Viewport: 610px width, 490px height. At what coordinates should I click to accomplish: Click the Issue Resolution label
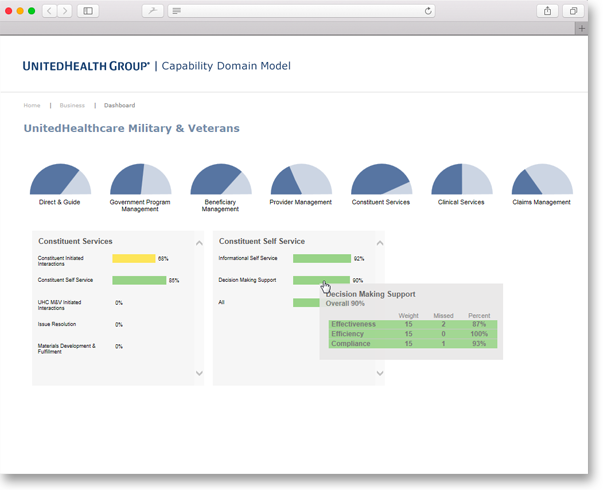(x=57, y=324)
